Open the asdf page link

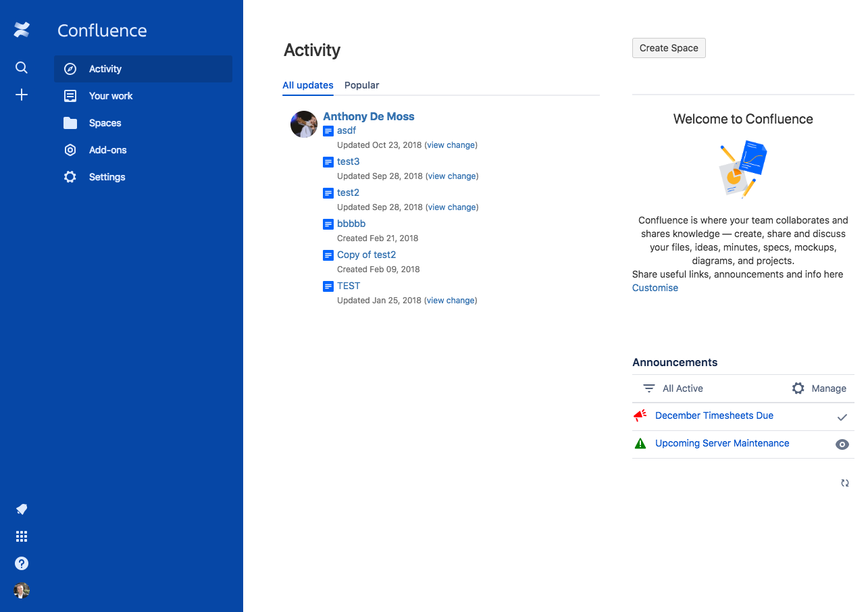[x=347, y=130]
